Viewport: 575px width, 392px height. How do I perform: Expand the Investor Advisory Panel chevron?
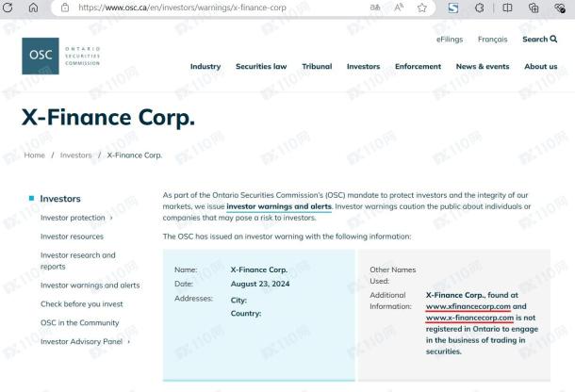click(x=129, y=342)
